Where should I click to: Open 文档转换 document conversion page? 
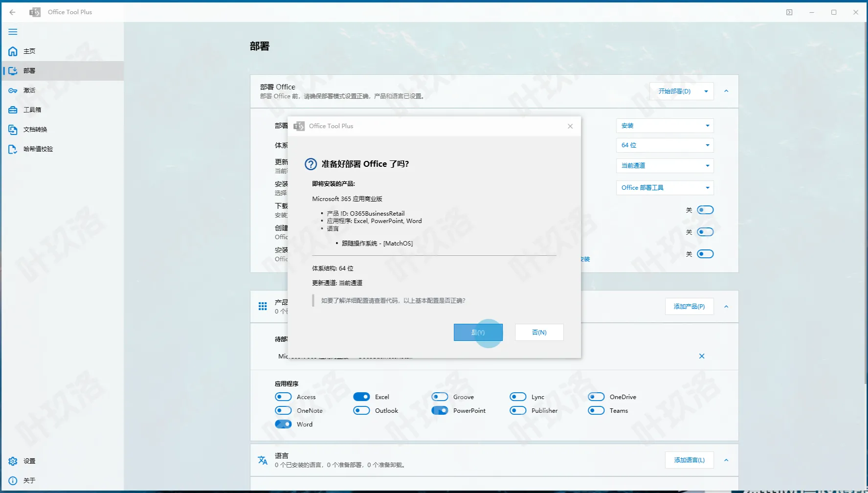63,130
